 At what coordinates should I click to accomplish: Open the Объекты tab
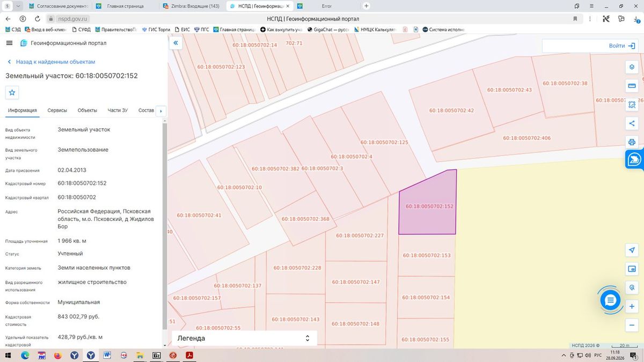(x=87, y=110)
